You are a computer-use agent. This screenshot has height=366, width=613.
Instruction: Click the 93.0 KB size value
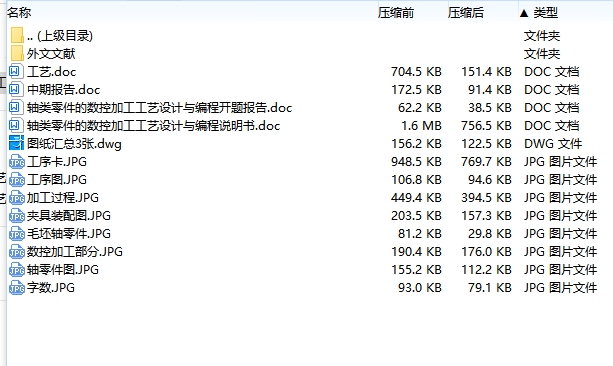[420, 287]
